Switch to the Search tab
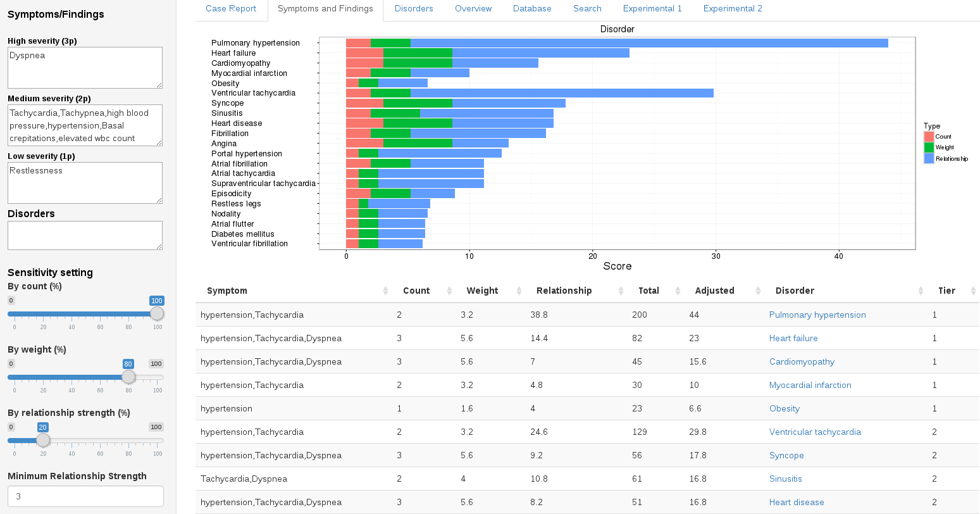980x514 pixels. coord(587,9)
